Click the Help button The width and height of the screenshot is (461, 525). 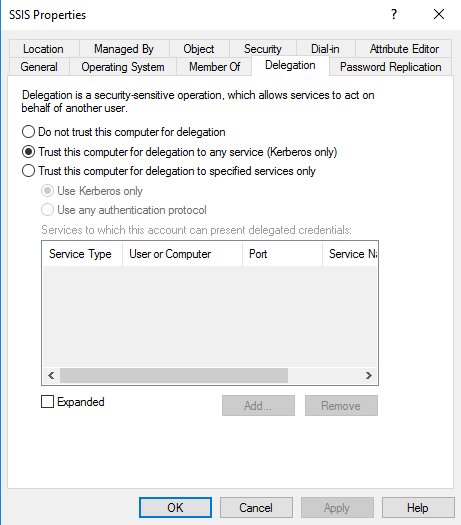418,508
